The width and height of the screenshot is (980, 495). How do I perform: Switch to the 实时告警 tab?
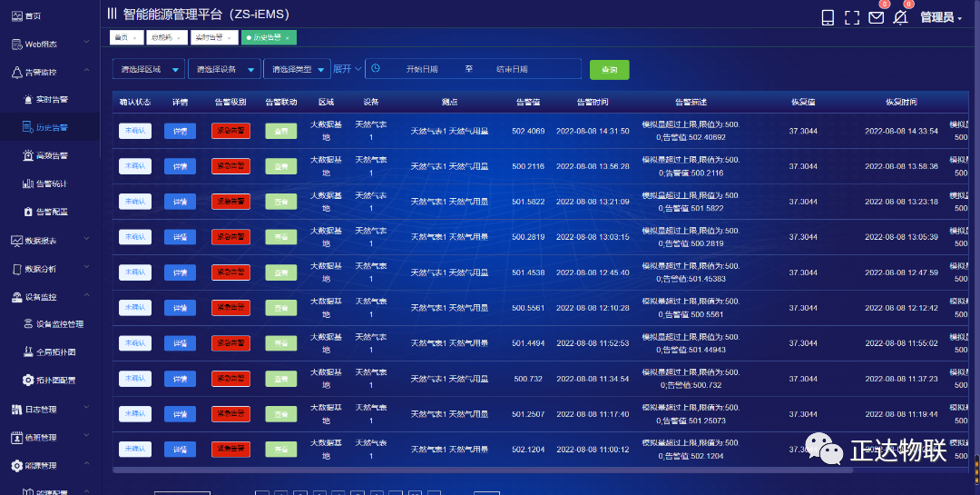[x=214, y=37]
